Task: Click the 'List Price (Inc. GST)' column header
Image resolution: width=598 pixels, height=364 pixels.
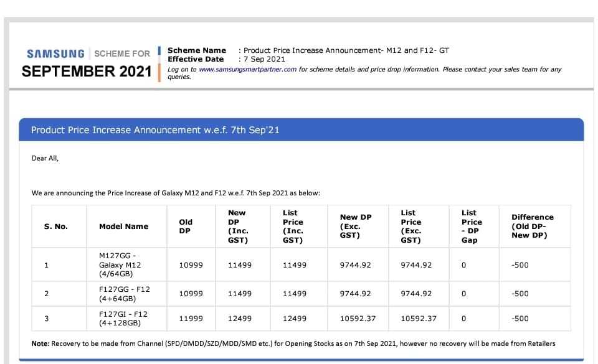Action: (293, 226)
